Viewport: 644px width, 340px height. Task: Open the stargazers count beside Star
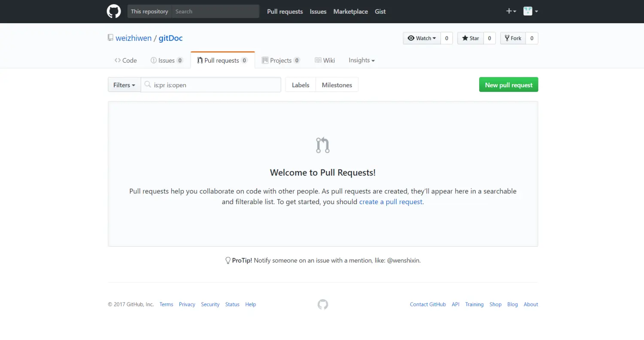click(489, 38)
